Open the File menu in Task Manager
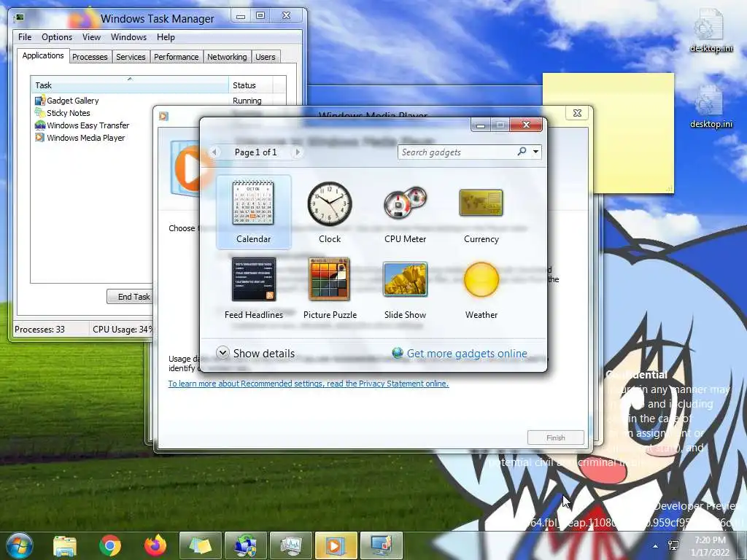The image size is (747, 560). click(x=25, y=37)
